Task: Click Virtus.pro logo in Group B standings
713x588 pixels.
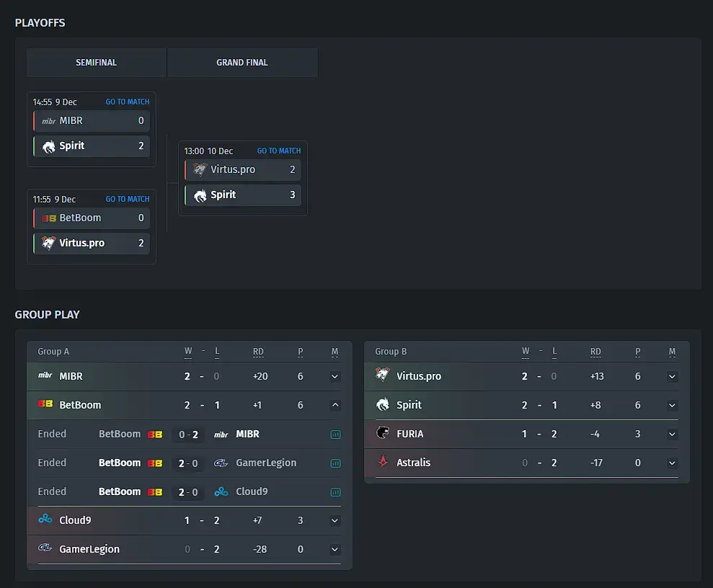Action: 382,375
